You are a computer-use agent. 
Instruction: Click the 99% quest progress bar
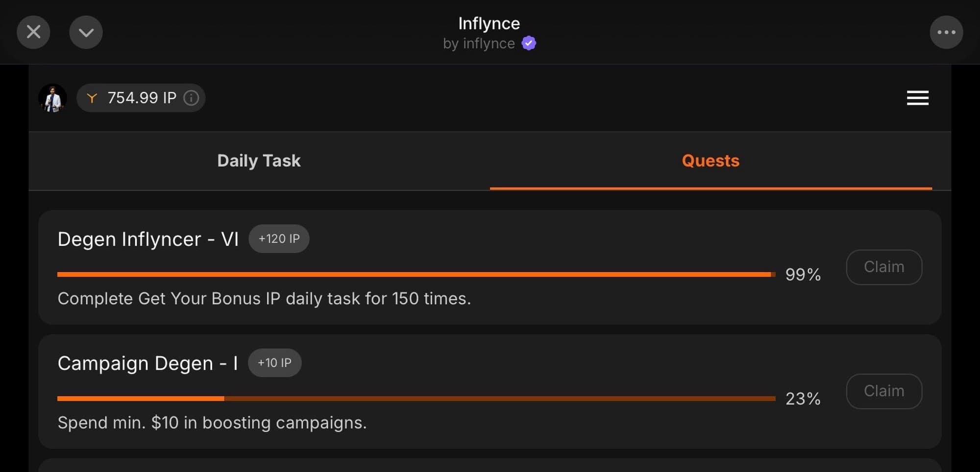tap(416, 274)
